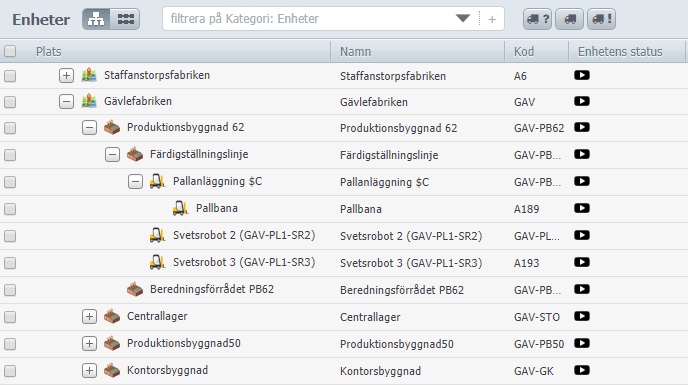Screen dimensions: 688x385
Task: Check the Svetsrobot 3 row checkbox
Action: point(10,263)
